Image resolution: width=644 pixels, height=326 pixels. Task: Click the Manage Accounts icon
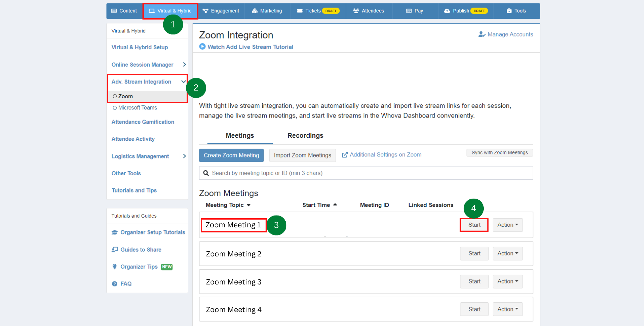click(x=482, y=34)
